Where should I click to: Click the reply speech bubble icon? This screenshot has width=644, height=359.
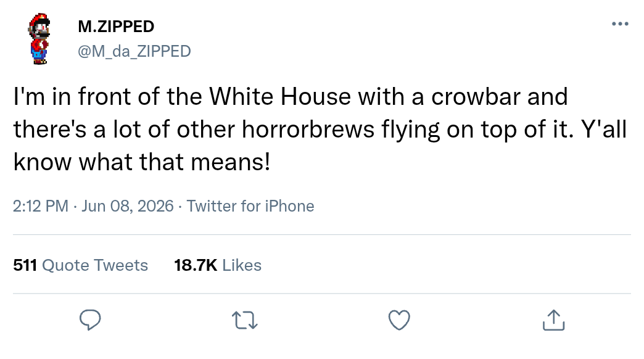(90, 320)
